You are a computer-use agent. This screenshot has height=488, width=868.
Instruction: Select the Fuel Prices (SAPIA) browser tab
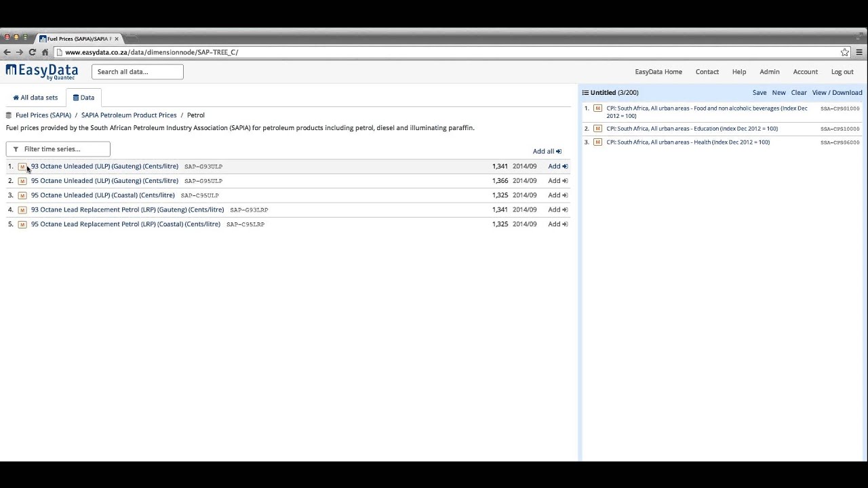point(79,39)
